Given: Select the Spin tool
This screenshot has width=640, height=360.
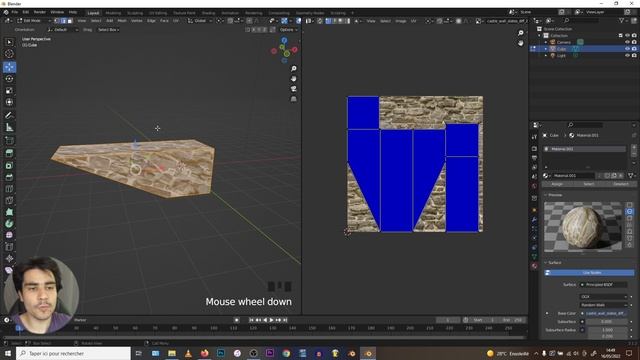Looking at the screenshot, I should click(9, 224).
